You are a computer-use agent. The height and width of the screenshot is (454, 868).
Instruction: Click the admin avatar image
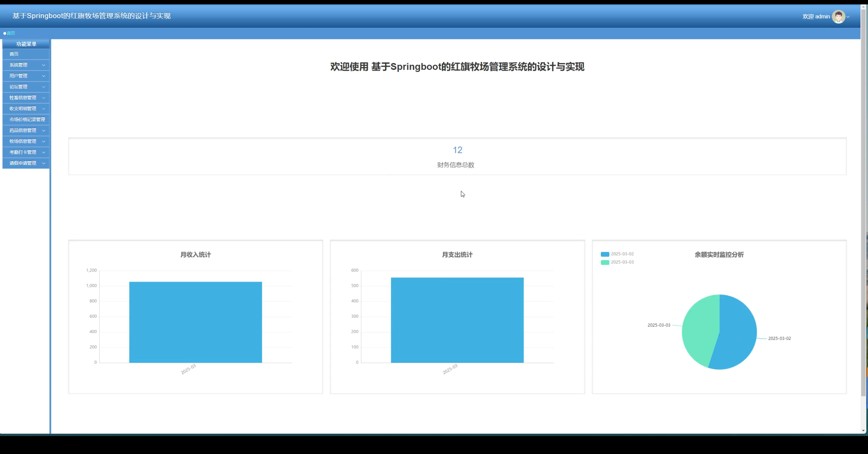coord(838,17)
